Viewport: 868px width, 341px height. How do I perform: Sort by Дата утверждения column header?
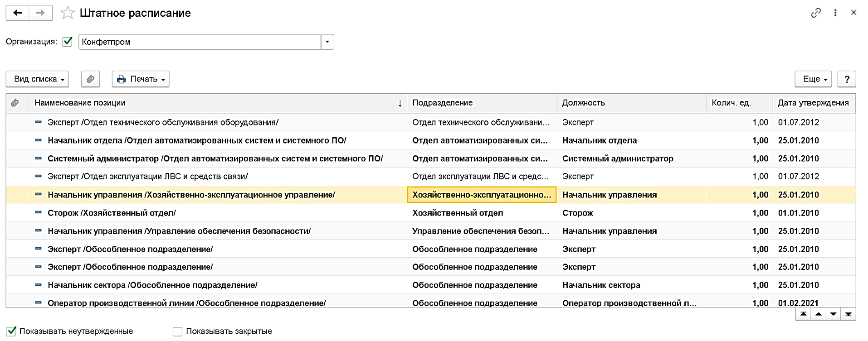pos(813,103)
